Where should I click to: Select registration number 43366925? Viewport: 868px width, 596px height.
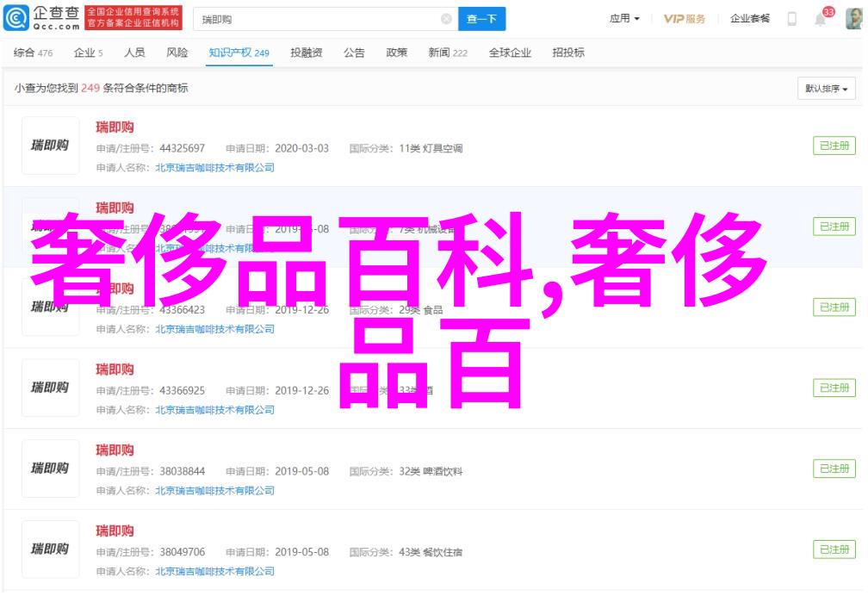183,391
